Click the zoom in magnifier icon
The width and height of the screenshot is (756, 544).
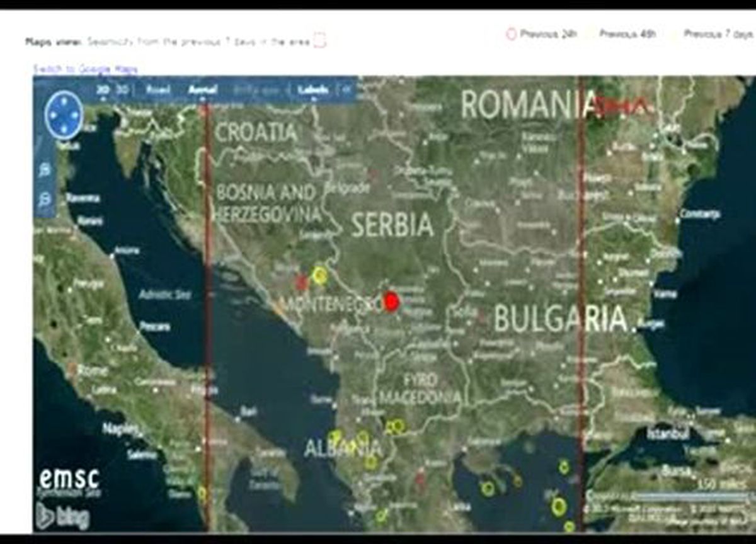click(45, 169)
